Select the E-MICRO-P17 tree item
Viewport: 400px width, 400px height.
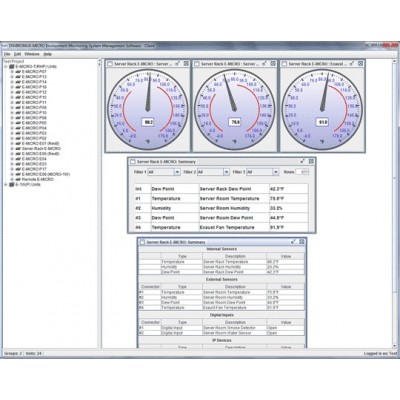[34, 169]
